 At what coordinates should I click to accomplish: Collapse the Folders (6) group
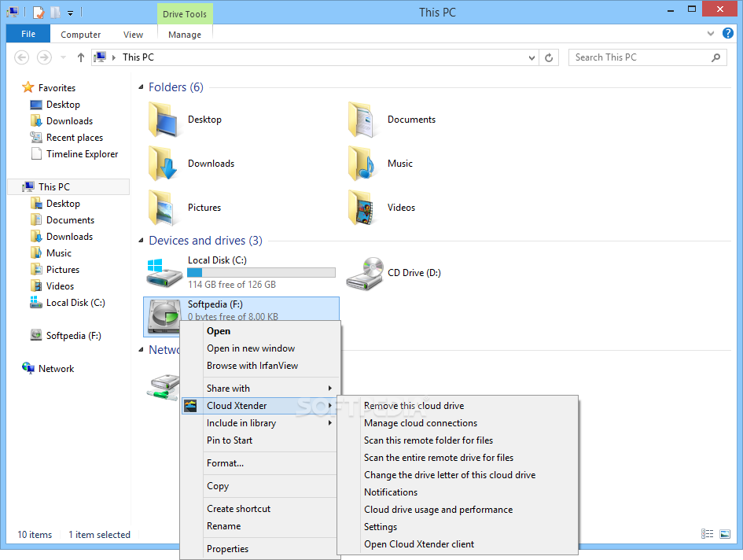(x=141, y=87)
